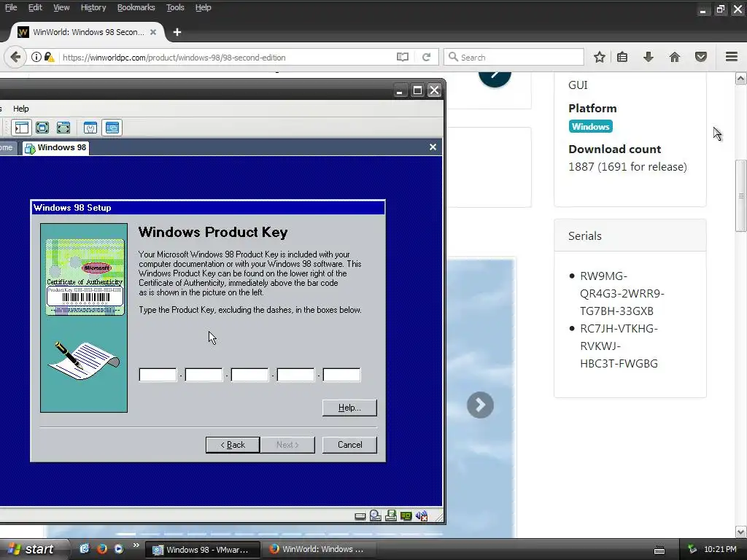
Task: Close the WinWorld browser tab
Action: (153, 32)
